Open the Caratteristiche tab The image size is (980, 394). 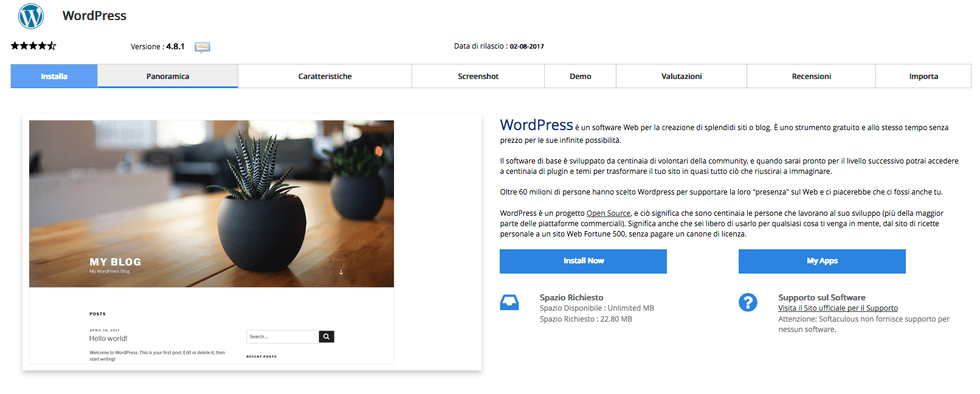325,76
